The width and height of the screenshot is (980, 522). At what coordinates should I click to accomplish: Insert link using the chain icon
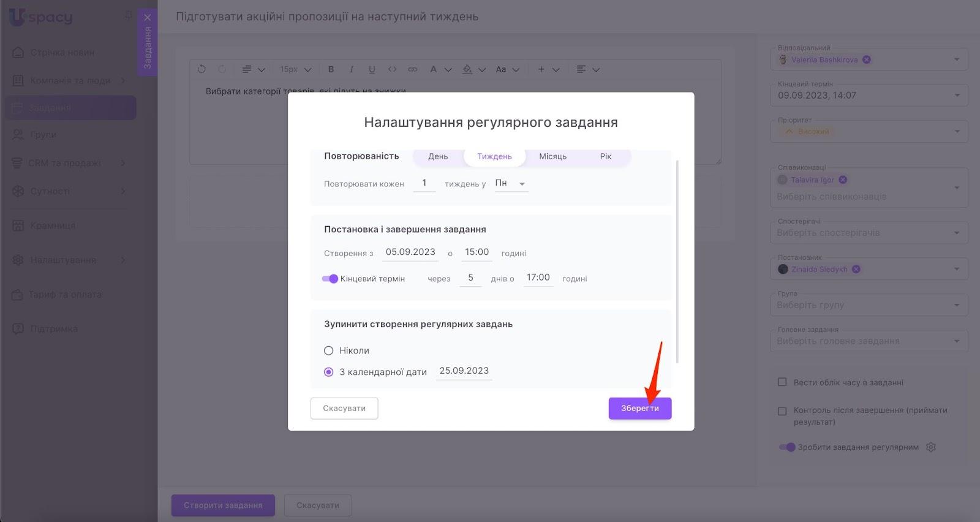pyautogui.click(x=413, y=69)
